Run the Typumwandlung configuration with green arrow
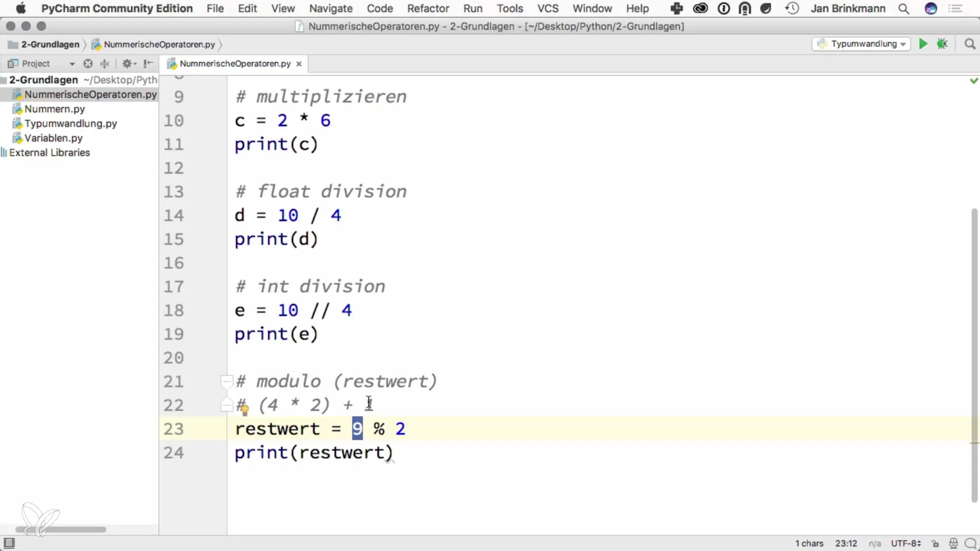 923,44
